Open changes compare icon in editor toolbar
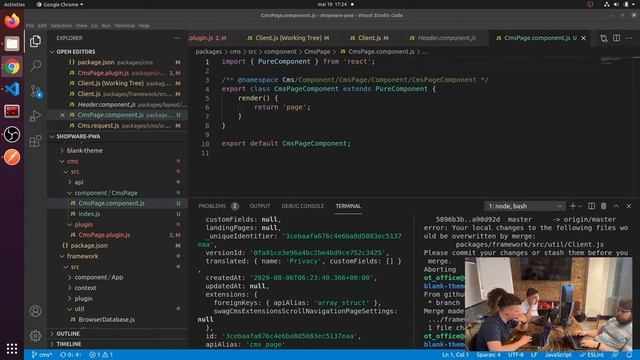This screenshot has height=360, width=640. click(604, 38)
